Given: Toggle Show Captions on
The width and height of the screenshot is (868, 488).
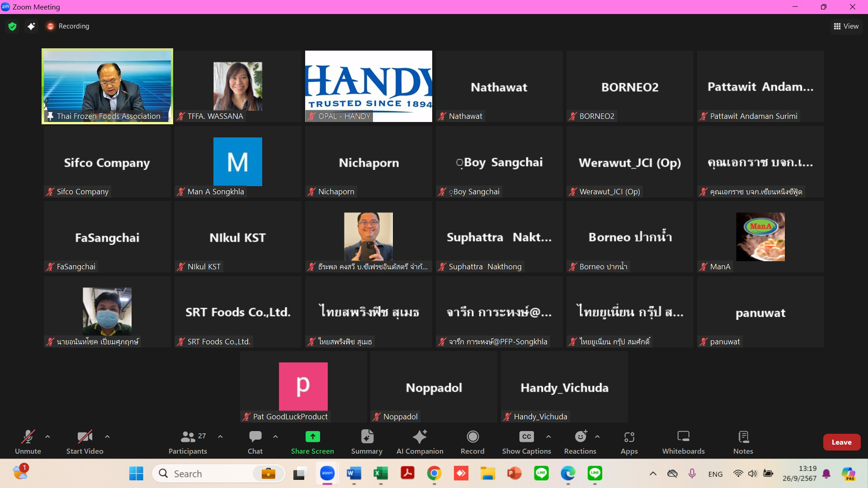Looking at the screenshot, I should pos(526,442).
